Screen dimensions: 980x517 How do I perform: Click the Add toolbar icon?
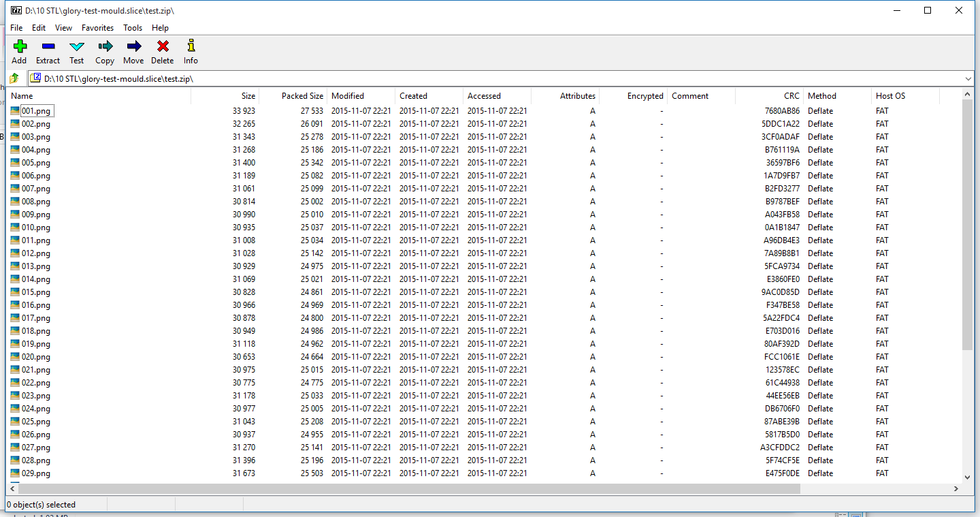(x=20, y=46)
